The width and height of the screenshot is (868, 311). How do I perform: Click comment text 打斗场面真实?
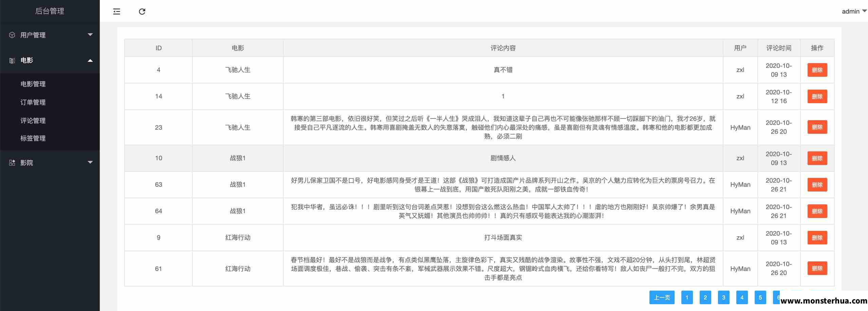(503, 238)
